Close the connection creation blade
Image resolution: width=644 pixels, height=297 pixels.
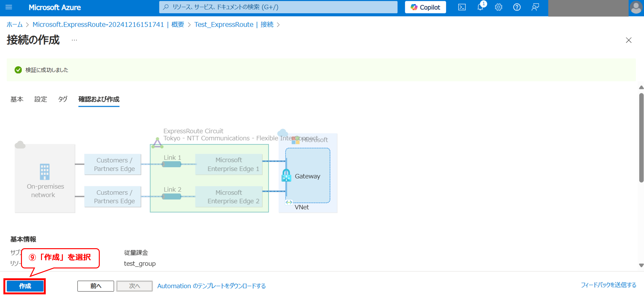(629, 40)
